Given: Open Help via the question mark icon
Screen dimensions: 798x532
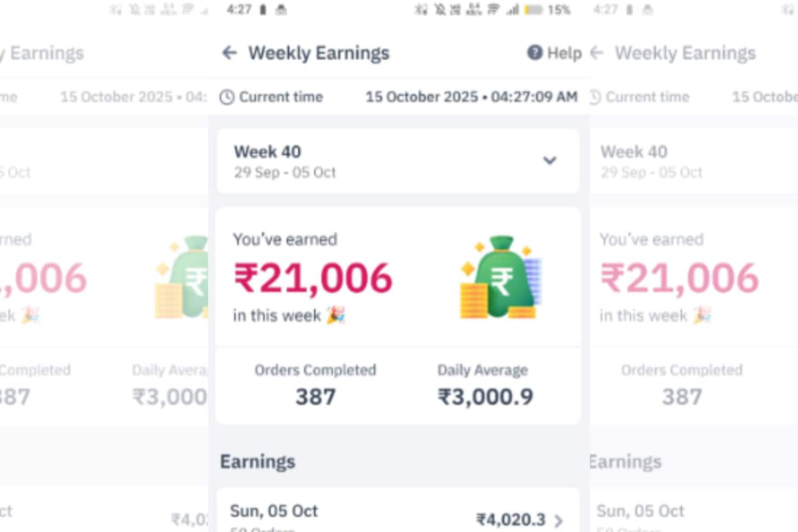Looking at the screenshot, I should pyautogui.click(x=535, y=53).
